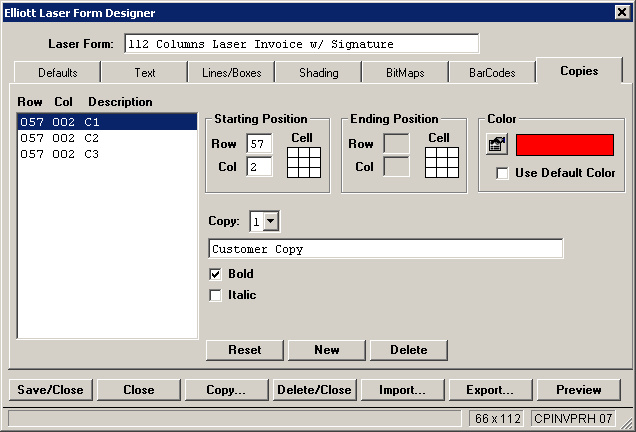Click Save/Close button
The height and width of the screenshot is (432, 636).
pyautogui.click(x=50, y=390)
